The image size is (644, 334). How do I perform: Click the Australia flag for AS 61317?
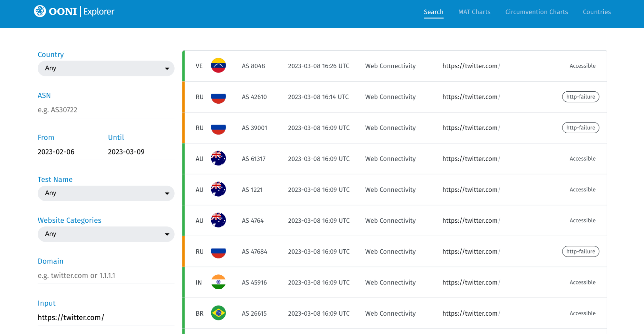coord(218,159)
